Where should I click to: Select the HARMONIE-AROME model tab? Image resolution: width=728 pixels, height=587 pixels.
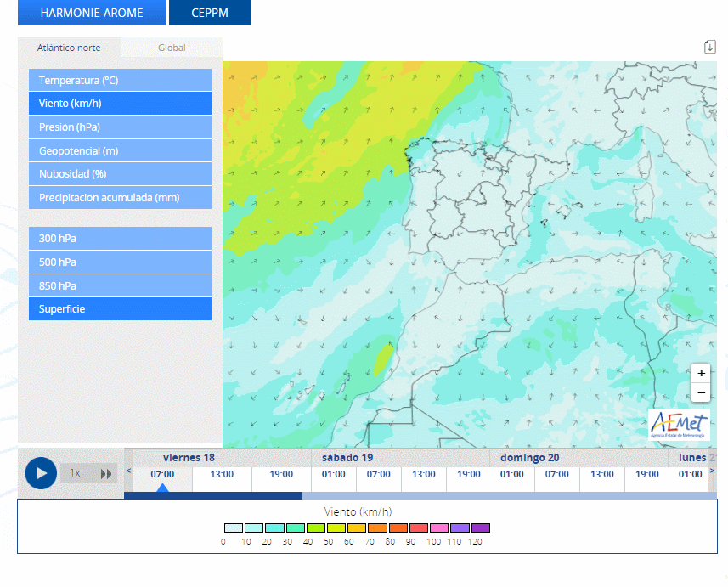pos(92,13)
